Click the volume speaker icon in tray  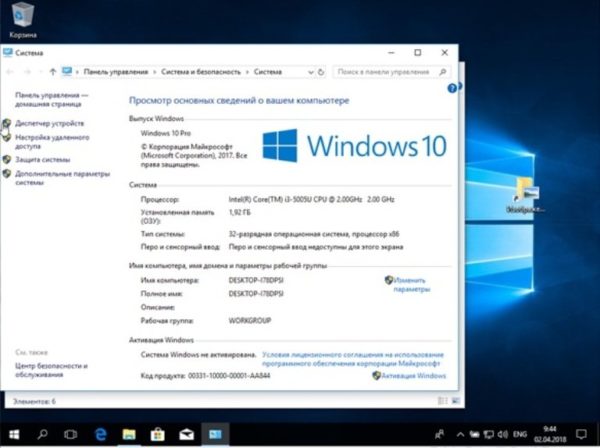coord(503,434)
